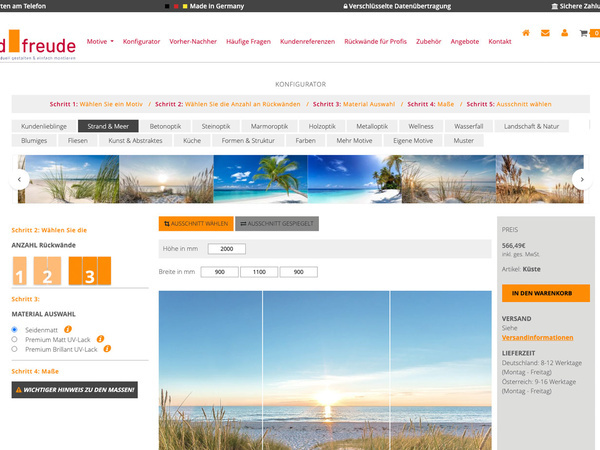Open Vorher-Nachher nav item
This screenshot has width=600, height=450.
coord(193,41)
